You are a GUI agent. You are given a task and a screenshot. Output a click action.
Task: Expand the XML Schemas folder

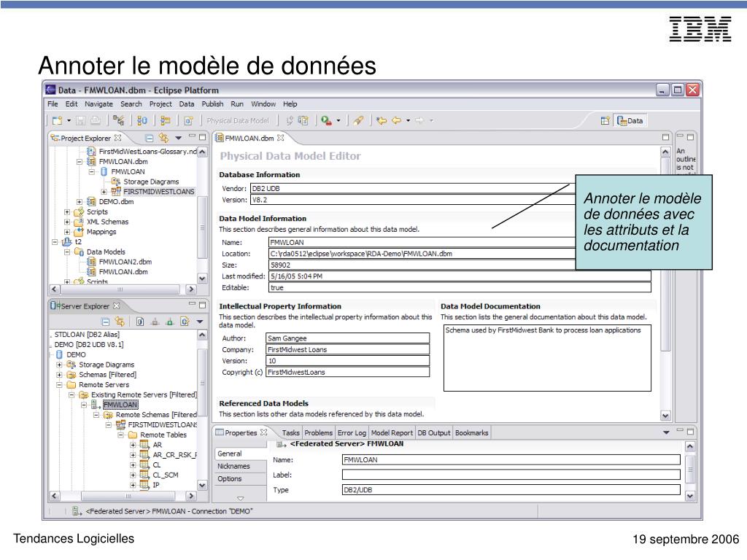(67, 222)
